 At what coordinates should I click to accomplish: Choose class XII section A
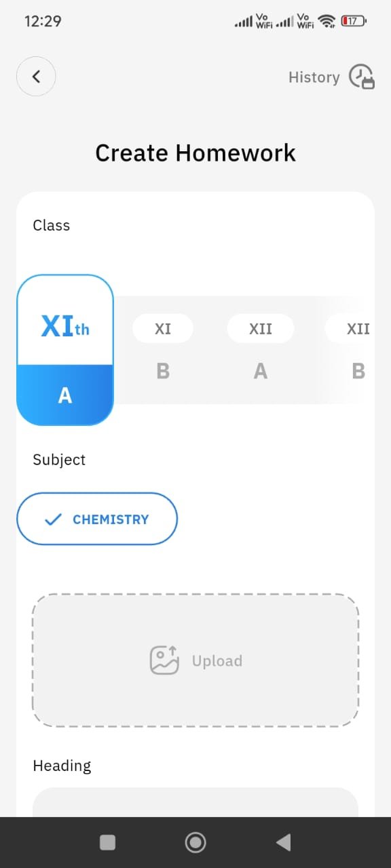(260, 349)
